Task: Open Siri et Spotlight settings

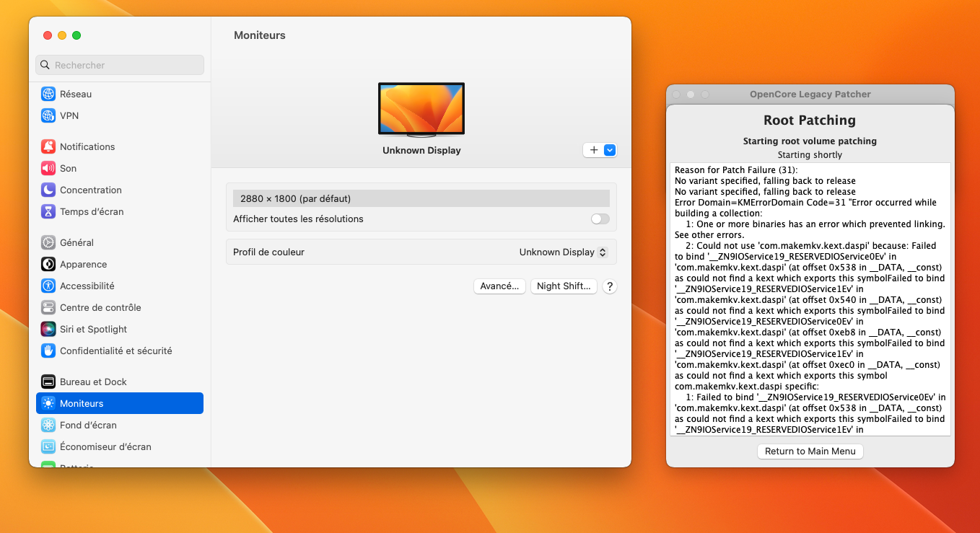Action: pyautogui.click(x=120, y=329)
